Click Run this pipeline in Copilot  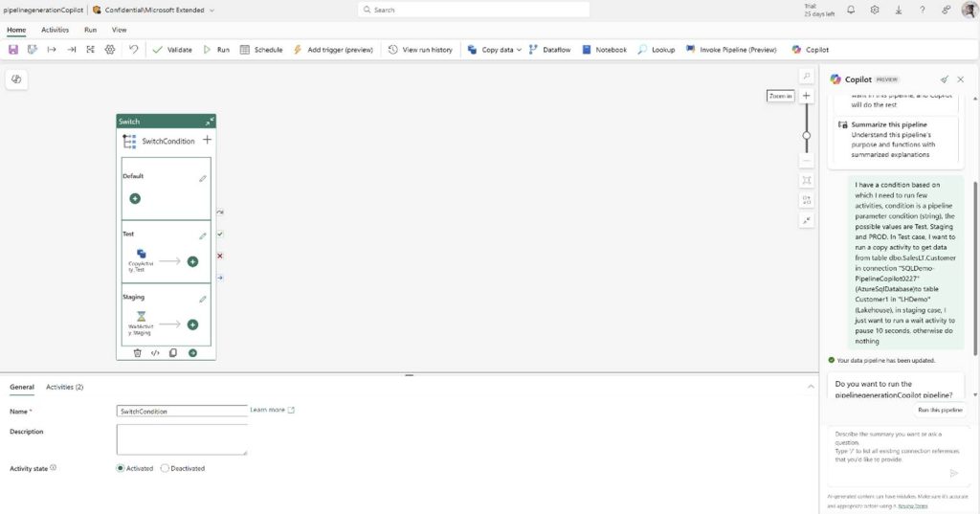940,411
